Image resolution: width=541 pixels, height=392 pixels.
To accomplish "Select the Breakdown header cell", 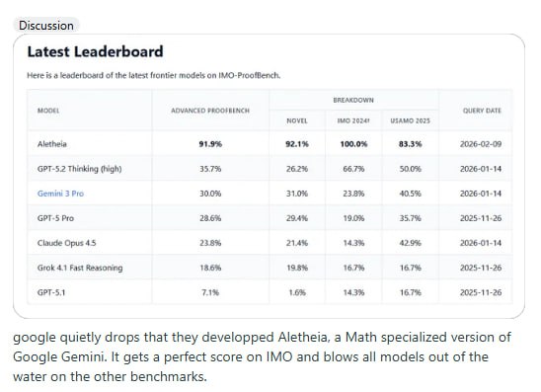I will pyautogui.click(x=353, y=100).
